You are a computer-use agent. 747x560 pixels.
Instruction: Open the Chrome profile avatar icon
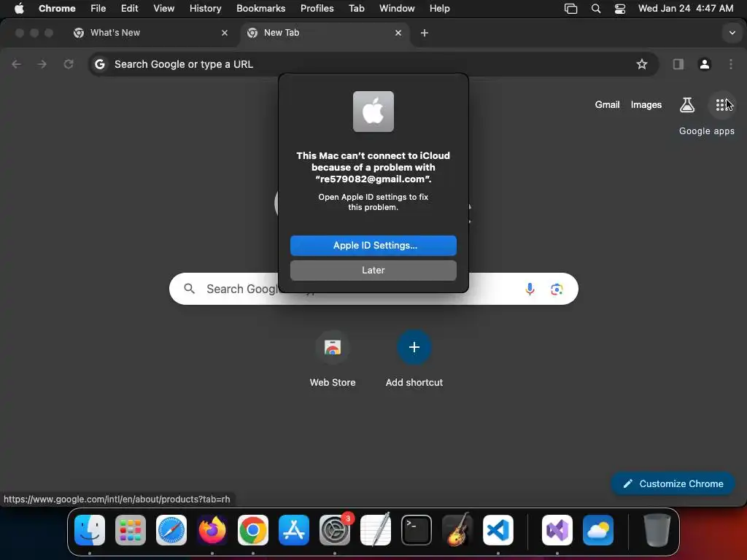[705, 64]
